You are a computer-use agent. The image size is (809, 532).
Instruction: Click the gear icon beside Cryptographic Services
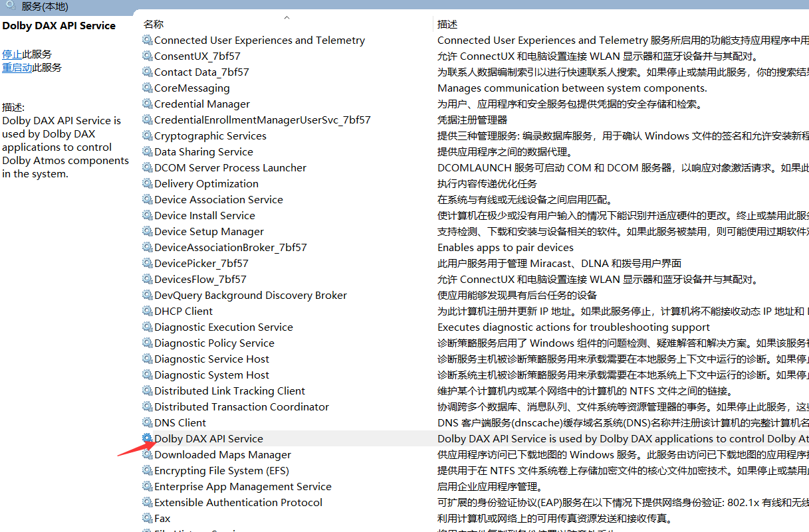[x=148, y=135]
